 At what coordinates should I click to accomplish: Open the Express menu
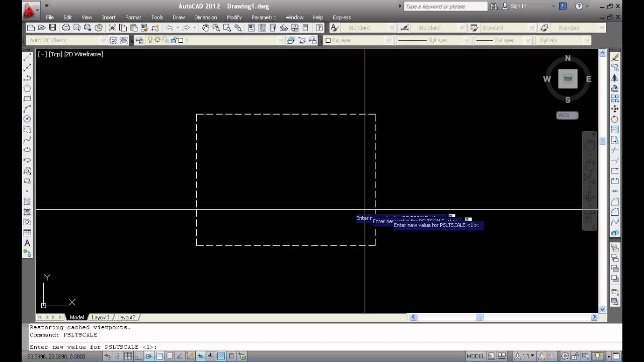coord(342,17)
